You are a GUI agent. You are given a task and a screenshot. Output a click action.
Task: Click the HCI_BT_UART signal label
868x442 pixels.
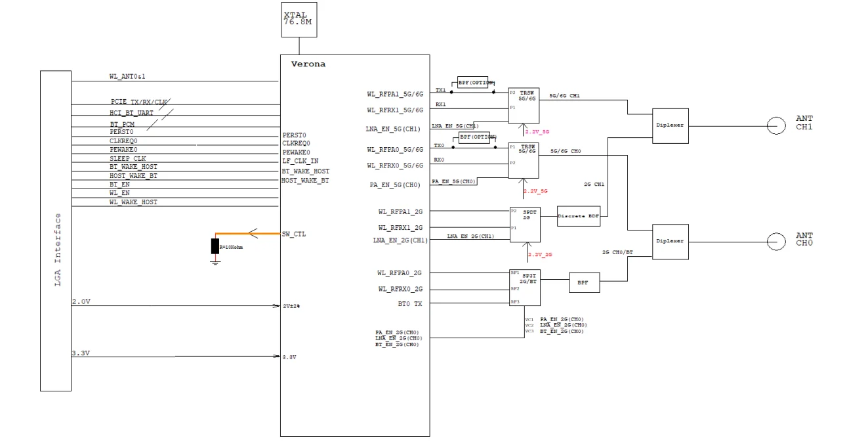pos(131,113)
